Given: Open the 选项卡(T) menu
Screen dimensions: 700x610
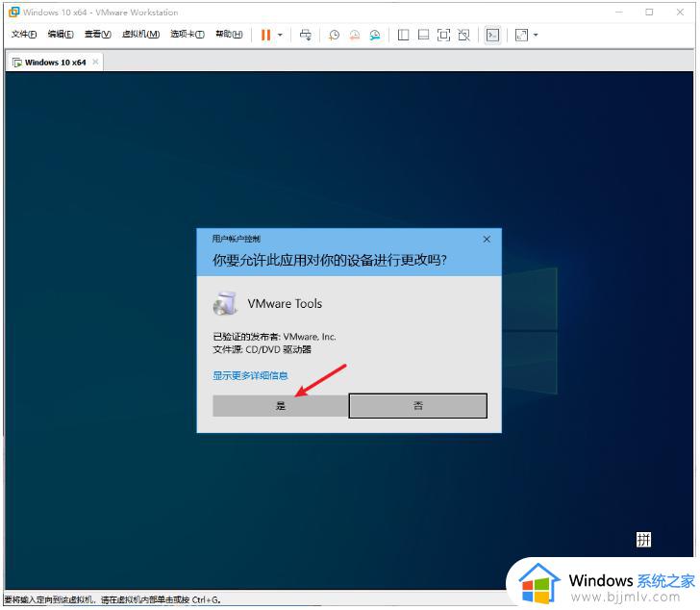Looking at the screenshot, I should point(187,35).
